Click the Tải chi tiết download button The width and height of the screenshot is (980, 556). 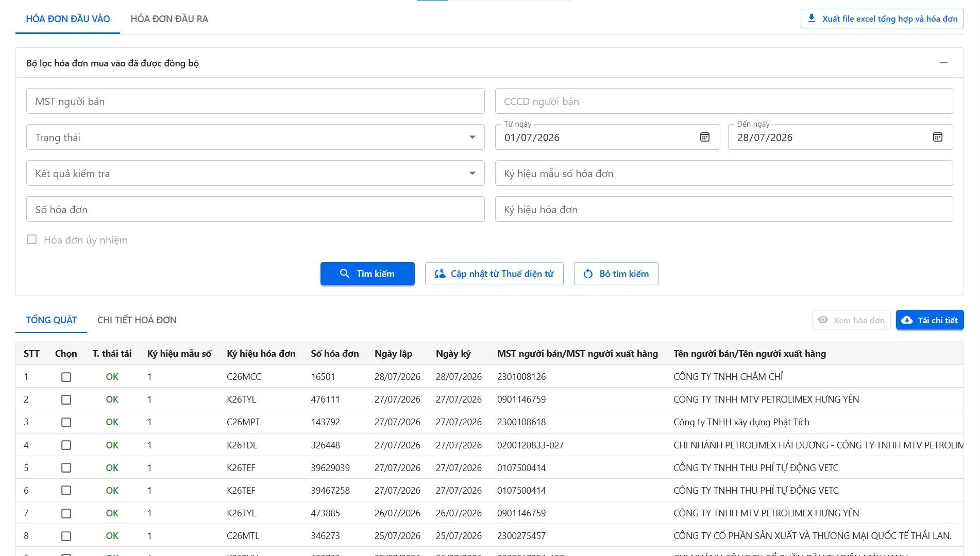(x=930, y=320)
